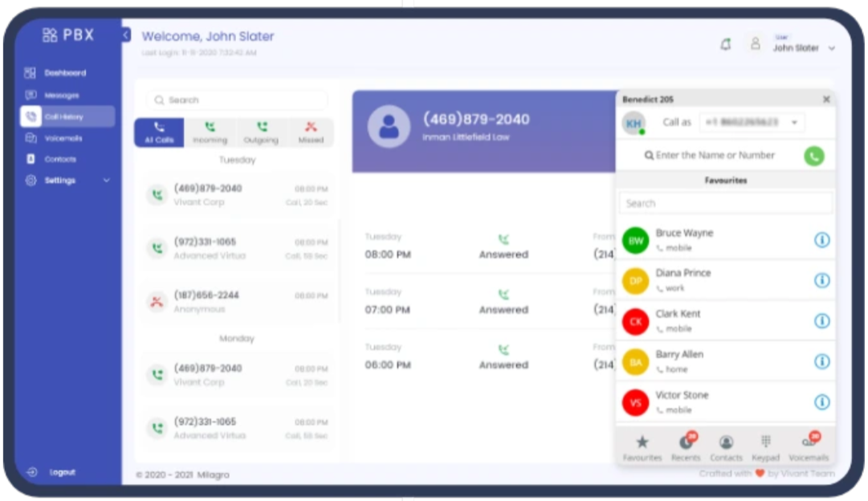Click the Diana Prince DP avatar

[x=635, y=280]
